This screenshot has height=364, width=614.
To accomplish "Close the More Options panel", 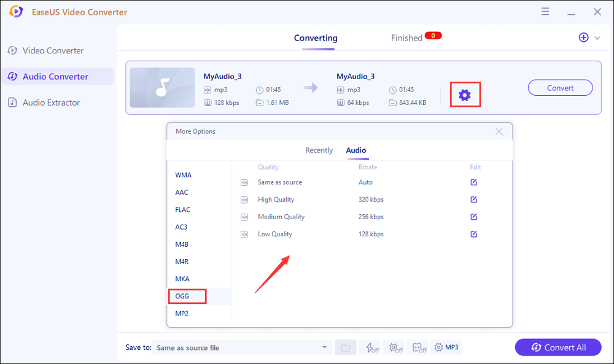I will [x=499, y=131].
